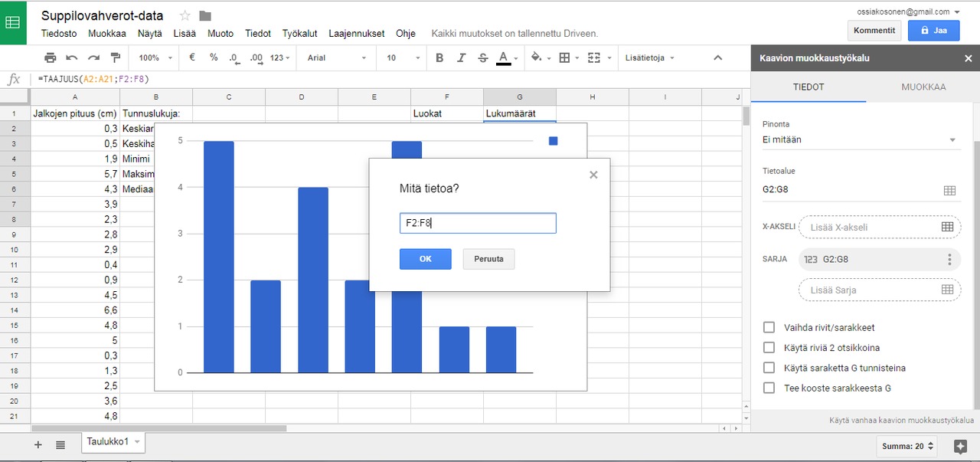Switch to the MUOKKAA tab

pyautogui.click(x=923, y=87)
